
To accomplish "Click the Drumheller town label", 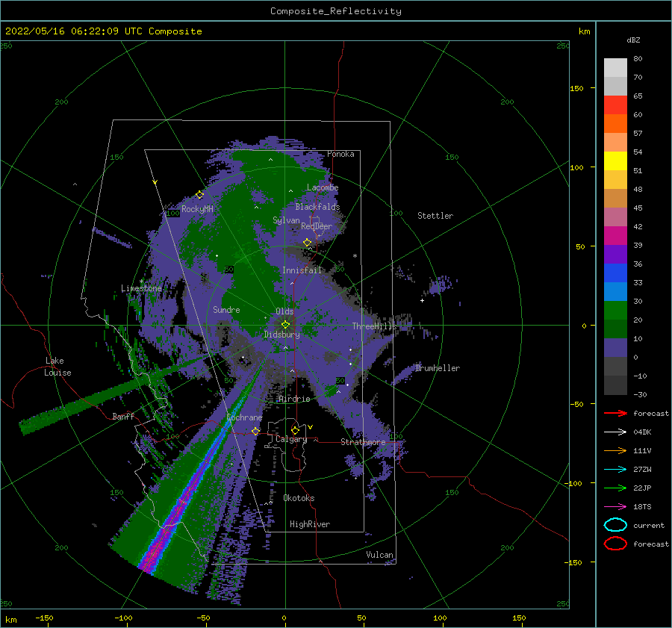I will 437,368.
